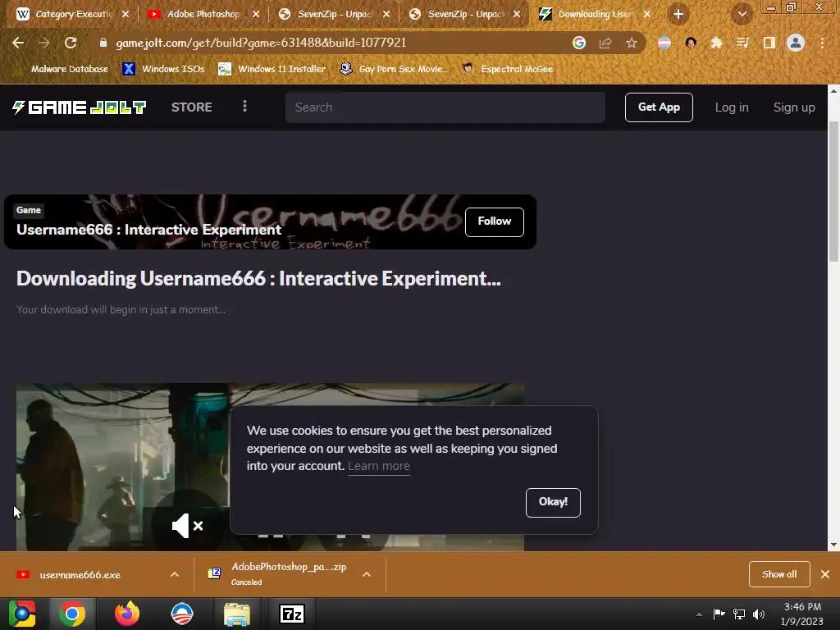Open File Explorer from the taskbar
This screenshot has width=840, height=630.
click(236, 614)
